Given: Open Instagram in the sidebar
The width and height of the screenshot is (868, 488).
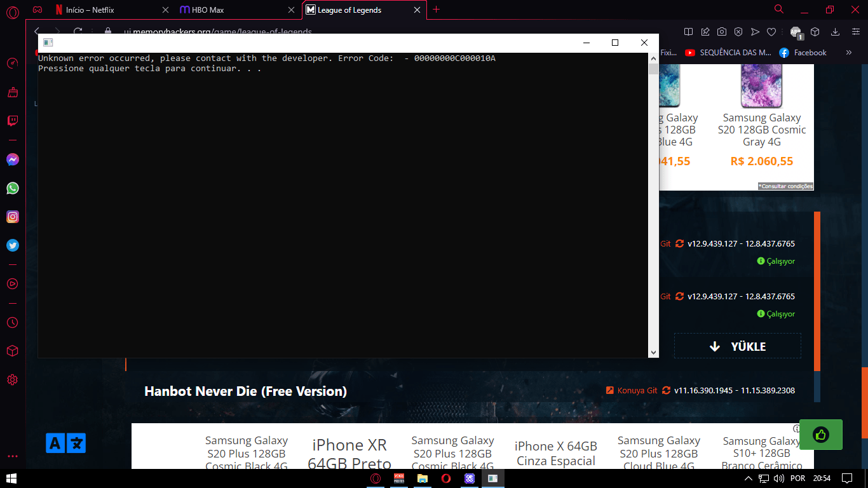Looking at the screenshot, I should [x=13, y=217].
